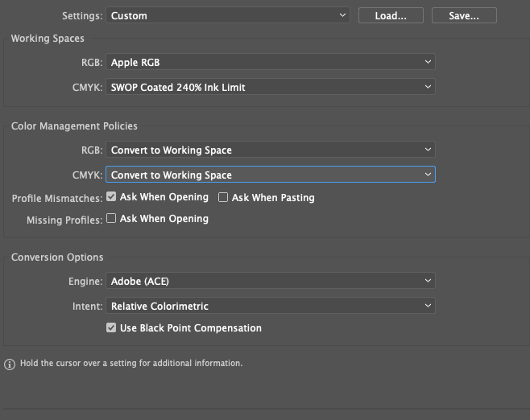Toggle Ask When Opening for Profile Mismatches
The height and width of the screenshot is (420, 530).
tap(111, 197)
